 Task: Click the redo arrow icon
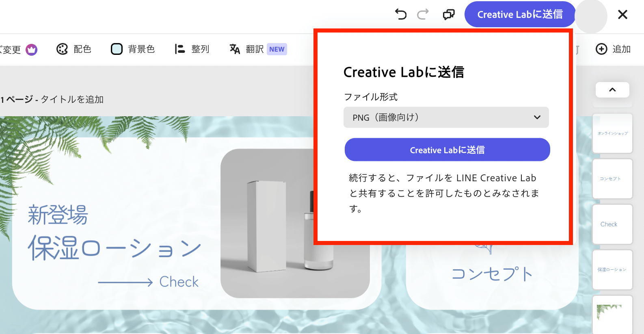click(423, 15)
